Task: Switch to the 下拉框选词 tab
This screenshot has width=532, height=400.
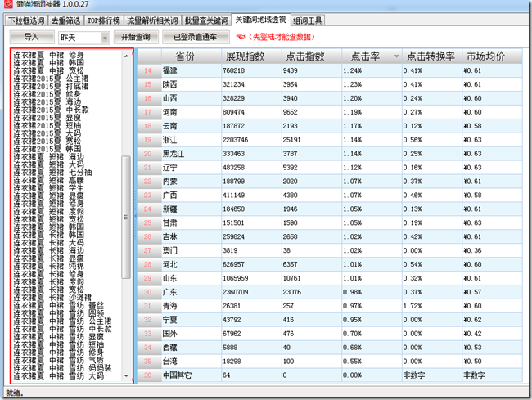Action: click(25, 20)
